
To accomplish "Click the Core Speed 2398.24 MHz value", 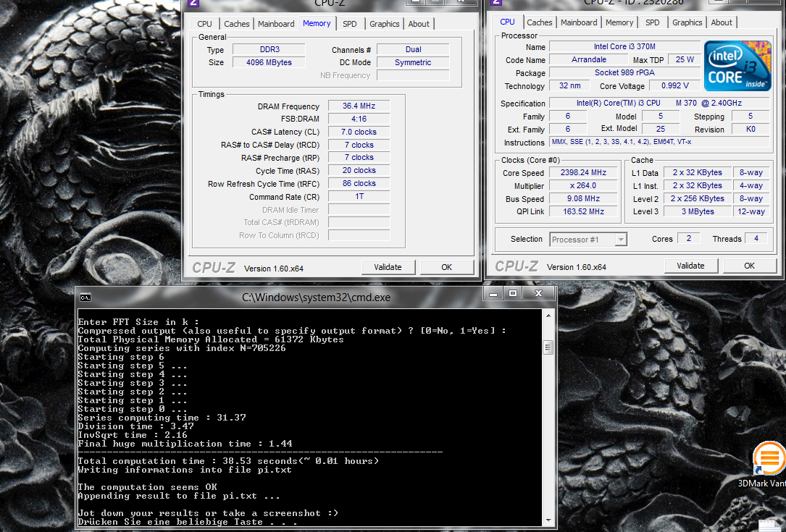I will 583,172.
